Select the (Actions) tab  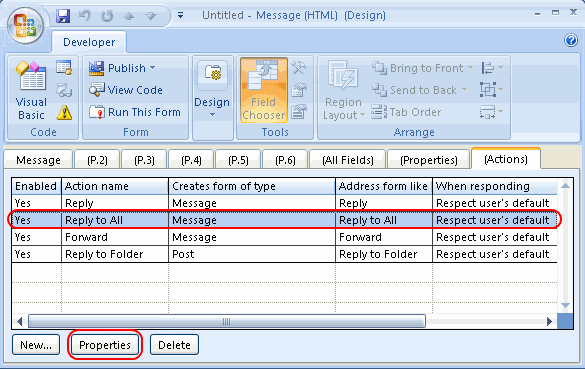(506, 159)
